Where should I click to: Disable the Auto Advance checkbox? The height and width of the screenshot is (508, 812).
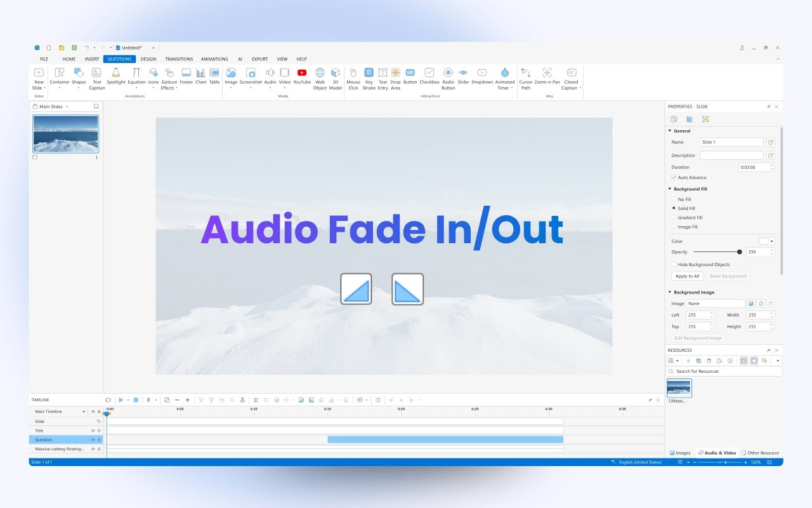coord(674,178)
